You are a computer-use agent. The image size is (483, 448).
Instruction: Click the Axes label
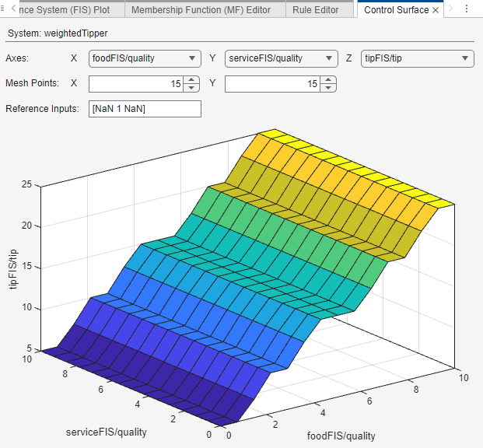click(x=17, y=58)
